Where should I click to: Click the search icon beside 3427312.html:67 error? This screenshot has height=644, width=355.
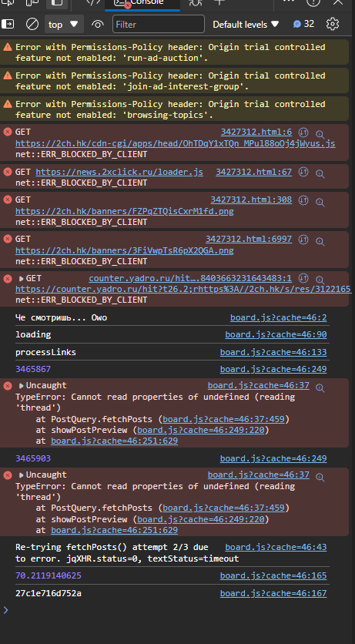pos(320,173)
